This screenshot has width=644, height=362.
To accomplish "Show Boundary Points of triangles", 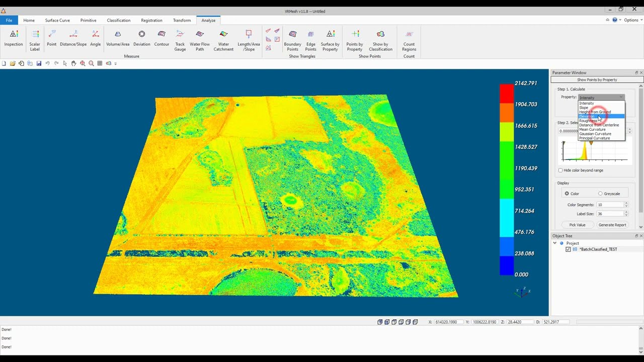I will click(x=293, y=40).
